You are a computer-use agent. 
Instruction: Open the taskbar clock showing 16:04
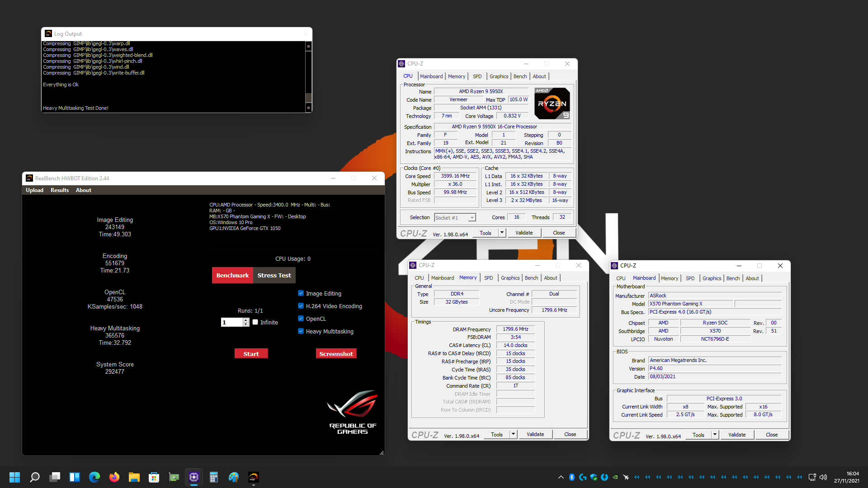point(846,477)
